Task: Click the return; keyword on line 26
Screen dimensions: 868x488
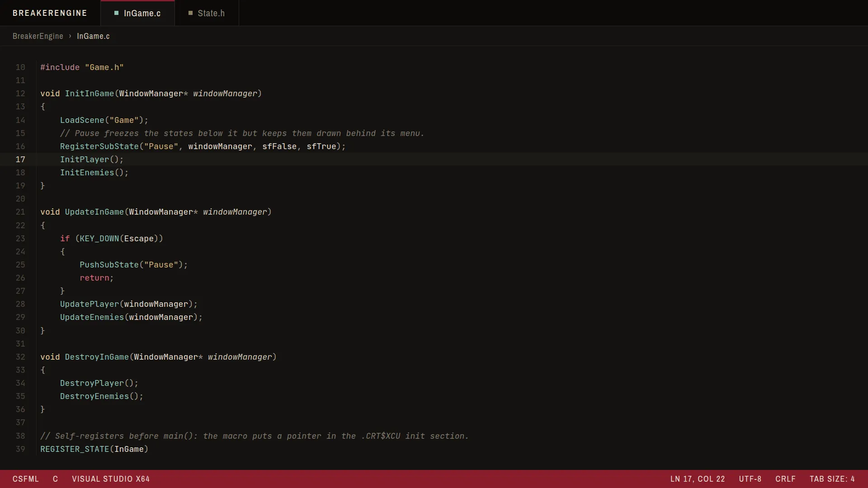Action: point(96,278)
